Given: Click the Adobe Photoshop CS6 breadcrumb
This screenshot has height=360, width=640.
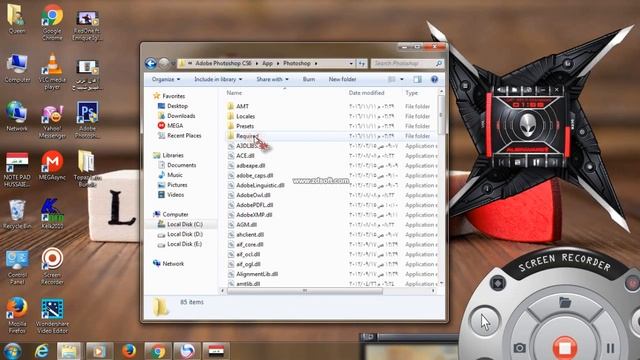Looking at the screenshot, I should click(223, 63).
